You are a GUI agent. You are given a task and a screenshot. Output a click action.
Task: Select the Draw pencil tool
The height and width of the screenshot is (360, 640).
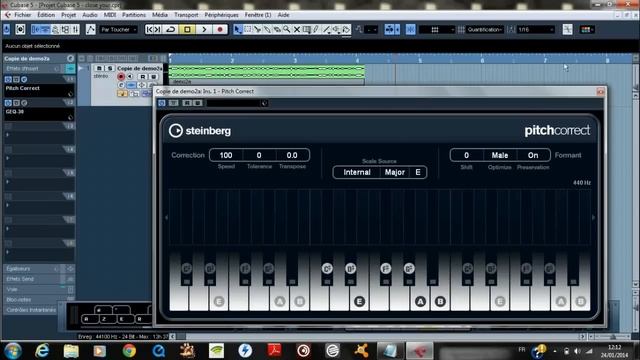316,29
